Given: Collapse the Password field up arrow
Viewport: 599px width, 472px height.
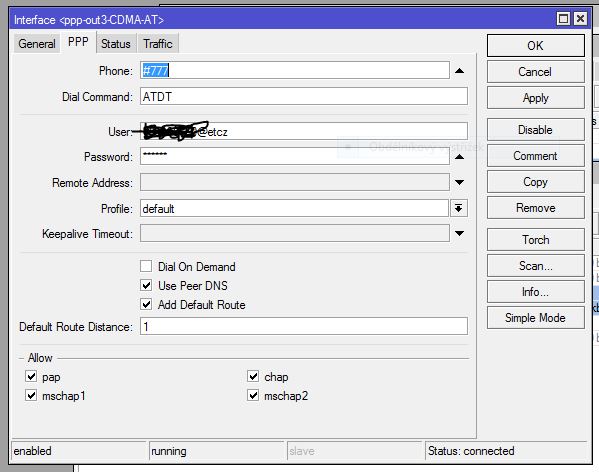Looking at the screenshot, I should pos(459,157).
